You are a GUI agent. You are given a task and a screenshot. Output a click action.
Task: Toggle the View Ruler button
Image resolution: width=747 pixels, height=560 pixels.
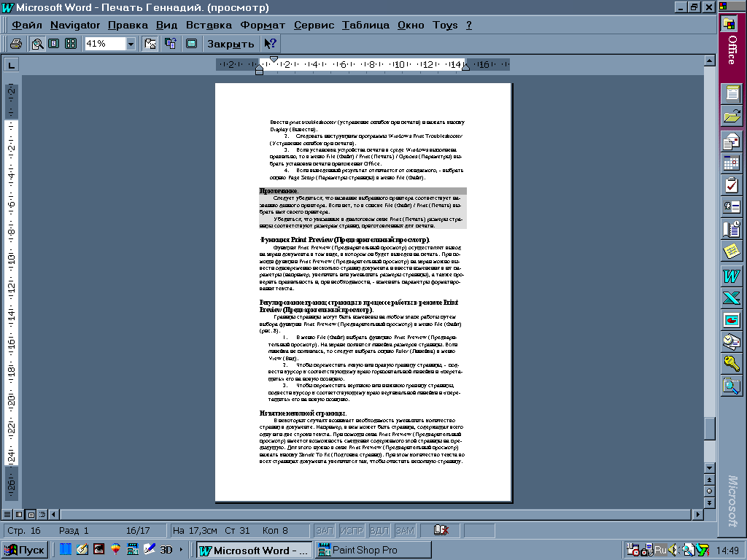(x=151, y=44)
